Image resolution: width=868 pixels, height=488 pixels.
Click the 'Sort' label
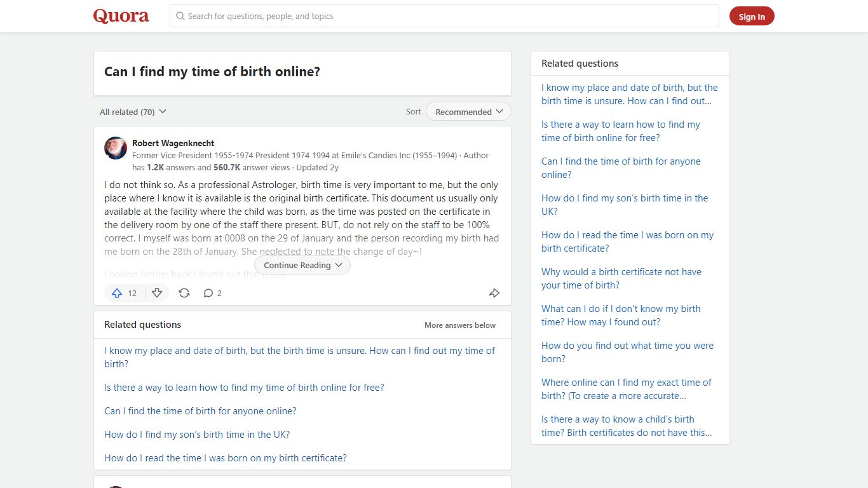point(413,112)
